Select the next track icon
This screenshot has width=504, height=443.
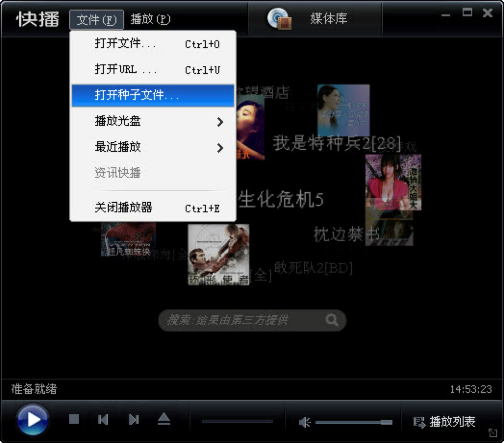(133, 419)
